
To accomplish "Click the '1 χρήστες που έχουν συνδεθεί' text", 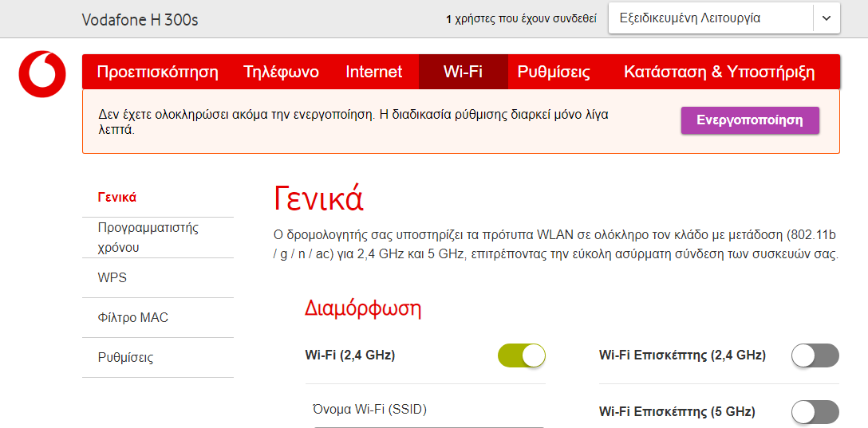I will pos(522,19).
